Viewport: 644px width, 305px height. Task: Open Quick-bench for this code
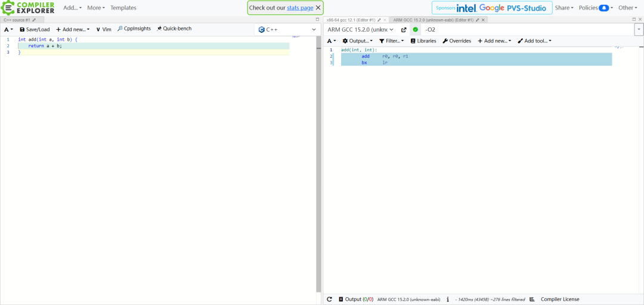pos(174,29)
